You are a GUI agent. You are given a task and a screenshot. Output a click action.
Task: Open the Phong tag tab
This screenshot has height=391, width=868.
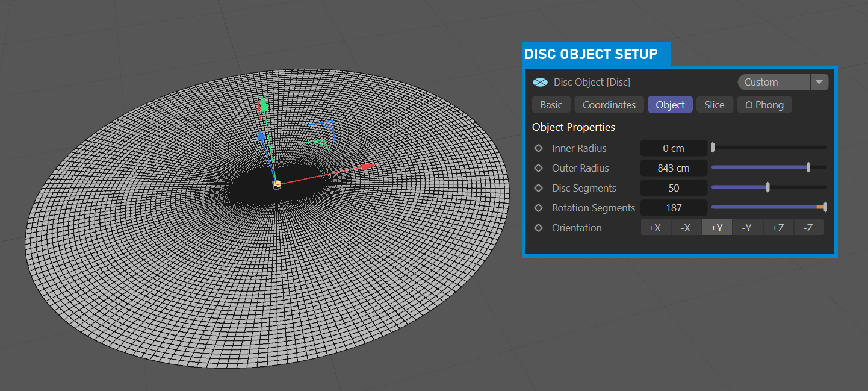(x=764, y=105)
